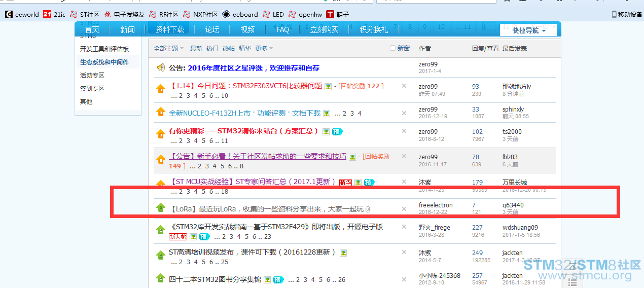
Task: Open author freeelectron's profile
Action: click(436, 205)
